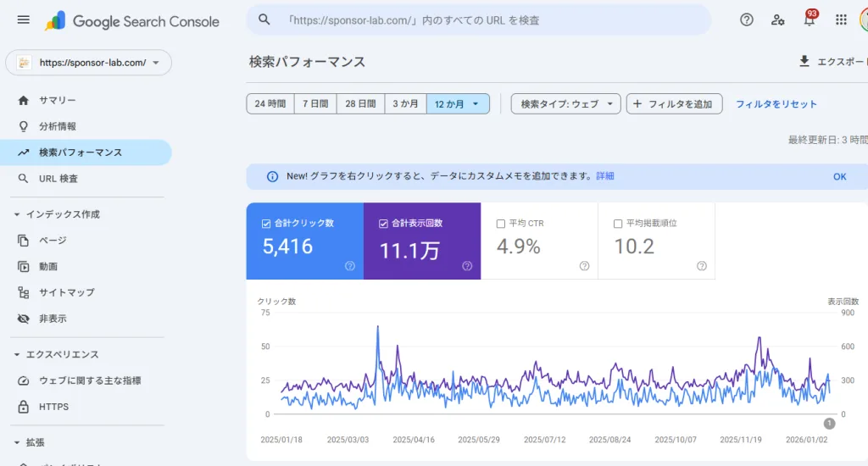Click the 10.2 average position value

pyautogui.click(x=634, y=247)
